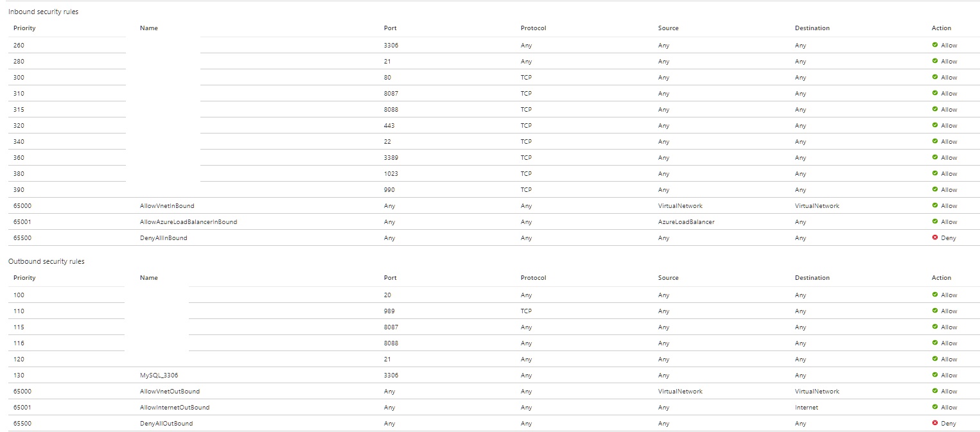Sort inbound rules by Port column header
980x432 pixels.
point(390,28)
